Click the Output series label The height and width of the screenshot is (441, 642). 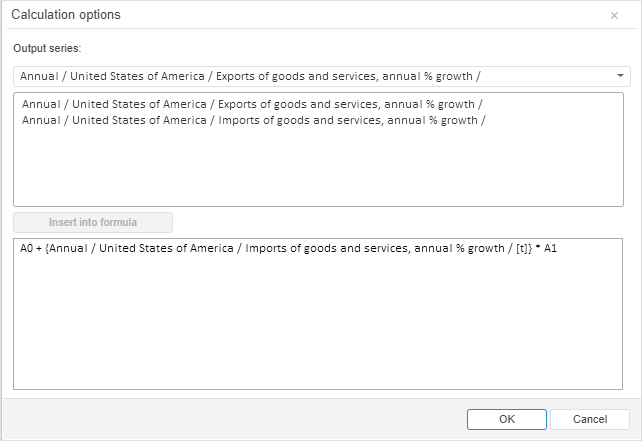[47, 48]
